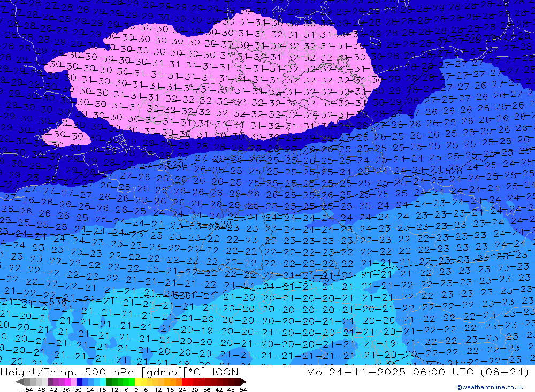The height and width of the screenshot is (392, 535).
Task: Click the "0" label under the color scale
Action: click(x=136, y=390)
